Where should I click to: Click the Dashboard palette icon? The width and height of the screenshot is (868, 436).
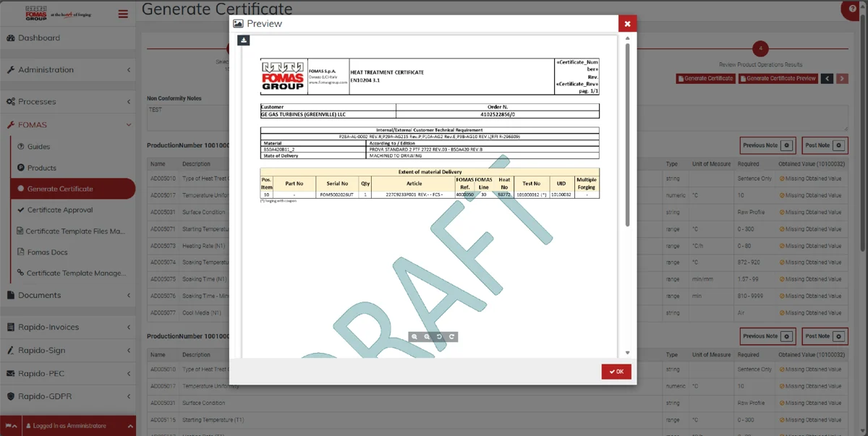click(x=11, y=38)
